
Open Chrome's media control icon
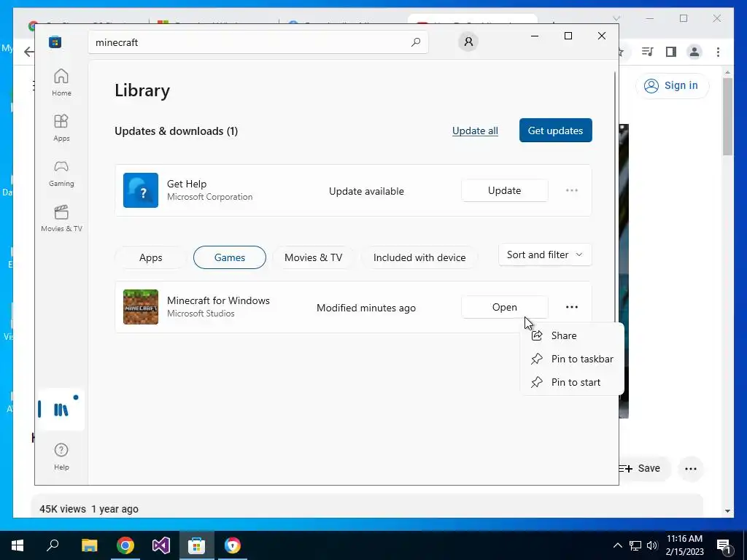point(648,52)
